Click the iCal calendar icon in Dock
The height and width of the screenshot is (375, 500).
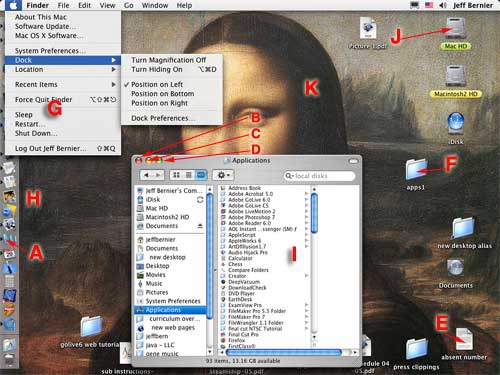click(9, 254)
